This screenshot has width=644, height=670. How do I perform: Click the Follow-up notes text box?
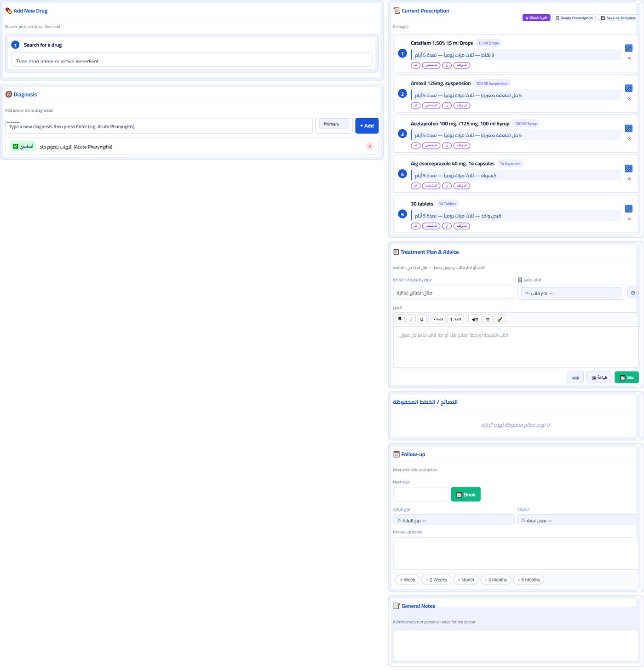[x=516, y=553]
